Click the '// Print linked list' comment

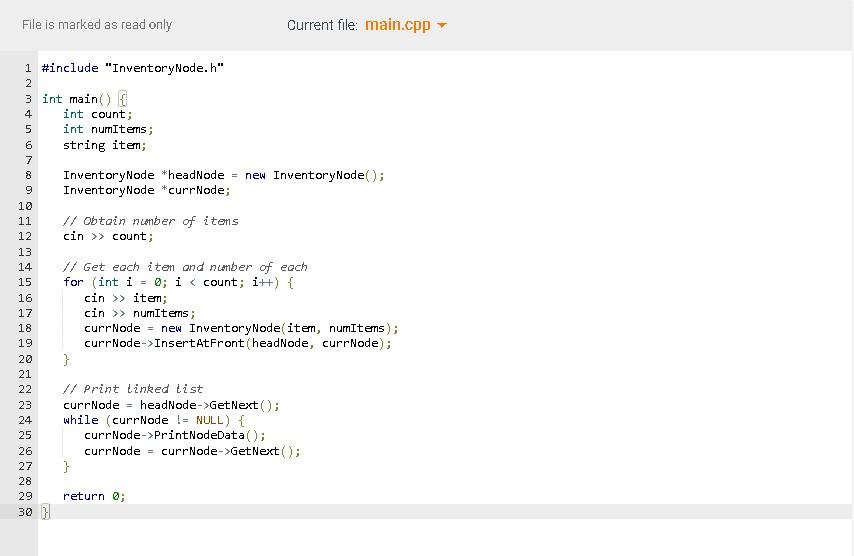click(133, 389)
